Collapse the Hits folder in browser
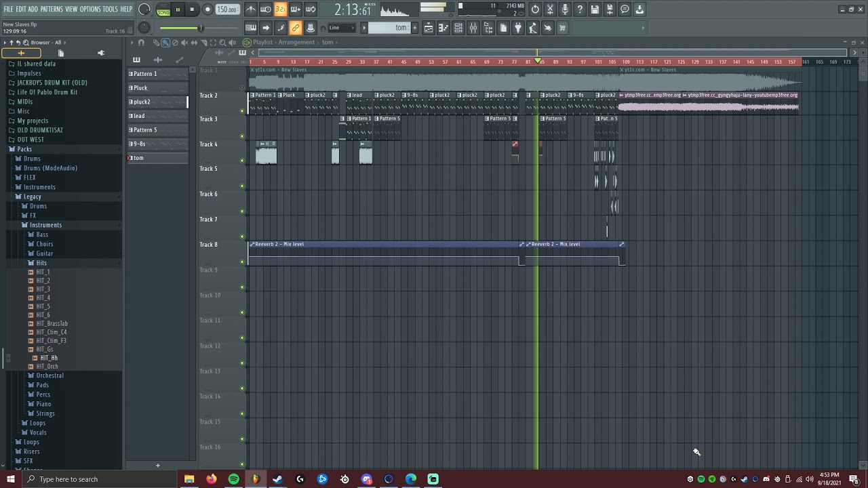868x488 pixels. (41, 263)
